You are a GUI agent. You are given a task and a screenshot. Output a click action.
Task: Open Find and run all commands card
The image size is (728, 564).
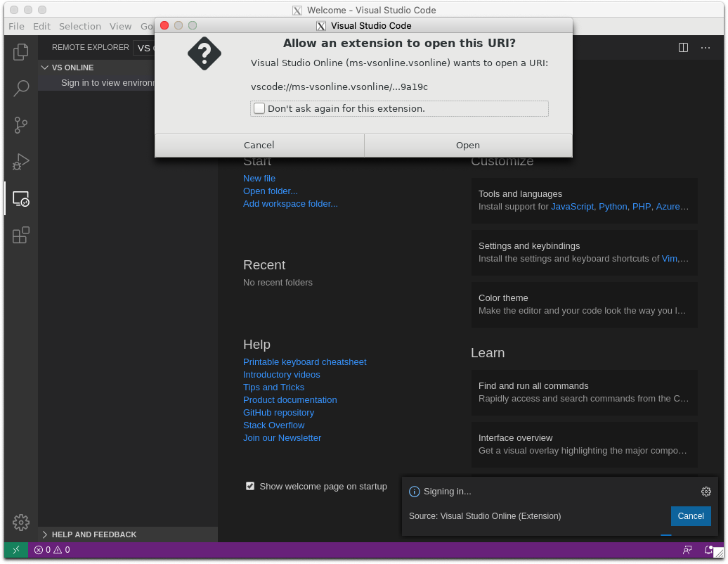584,392
